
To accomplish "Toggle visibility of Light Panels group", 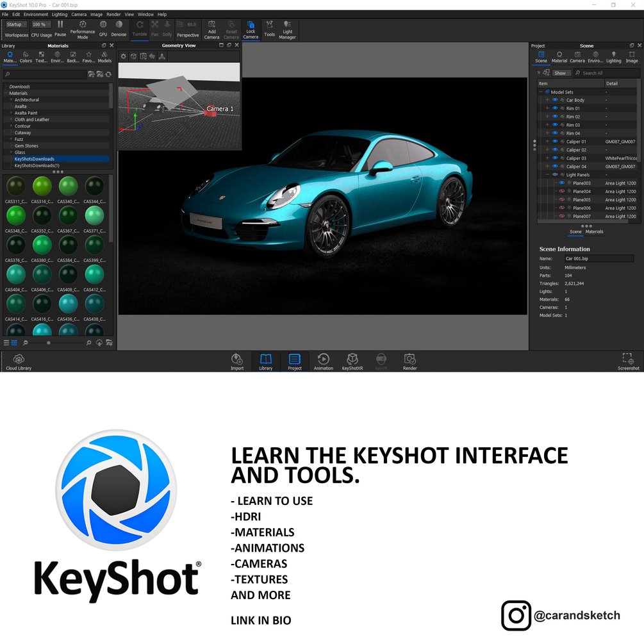I will [555, 174].
